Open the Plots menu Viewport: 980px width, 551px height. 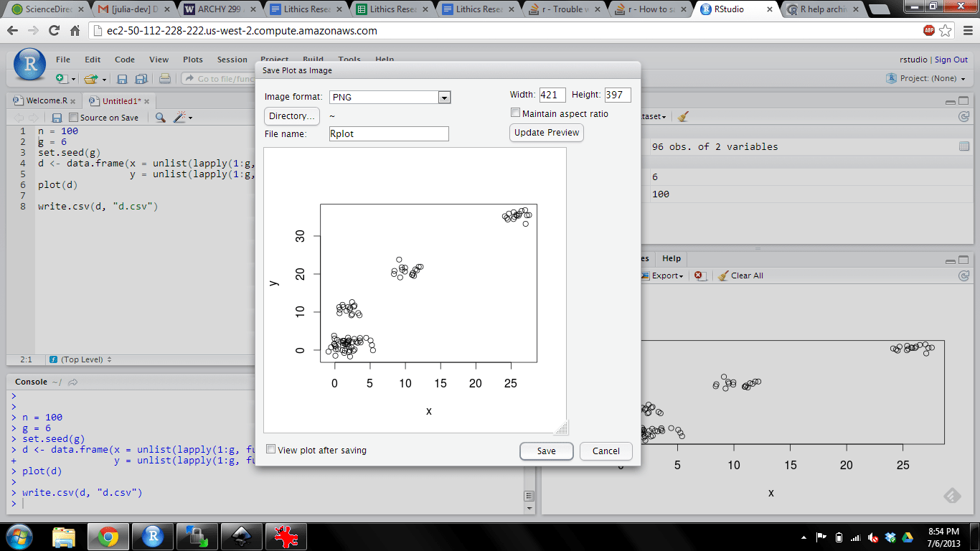193,60
